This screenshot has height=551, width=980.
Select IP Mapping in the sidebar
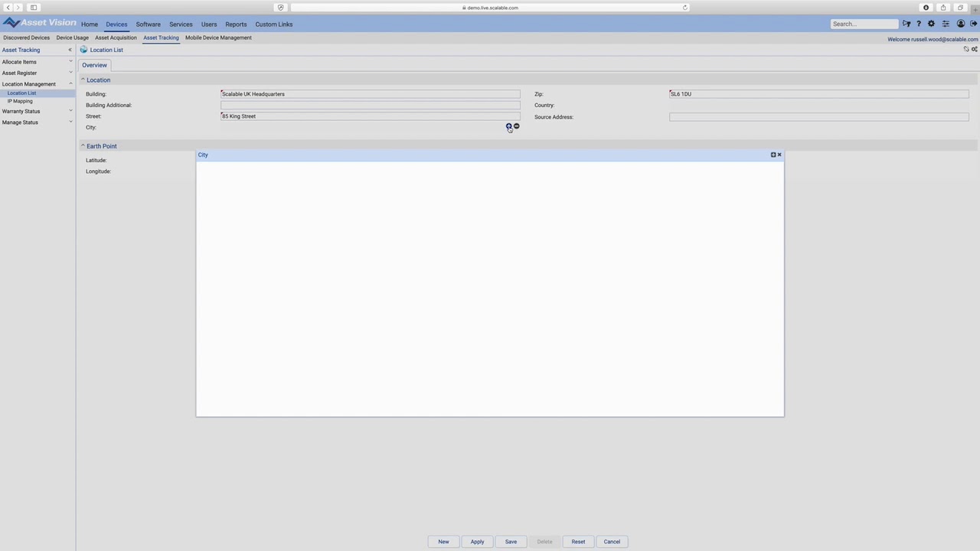coord(20,101)
